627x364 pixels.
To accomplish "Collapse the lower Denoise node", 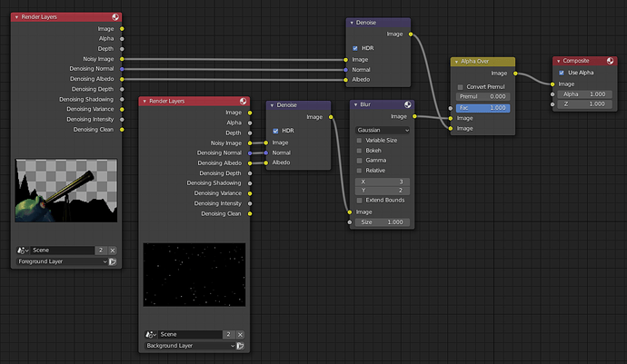I will [x=273, y=105].
